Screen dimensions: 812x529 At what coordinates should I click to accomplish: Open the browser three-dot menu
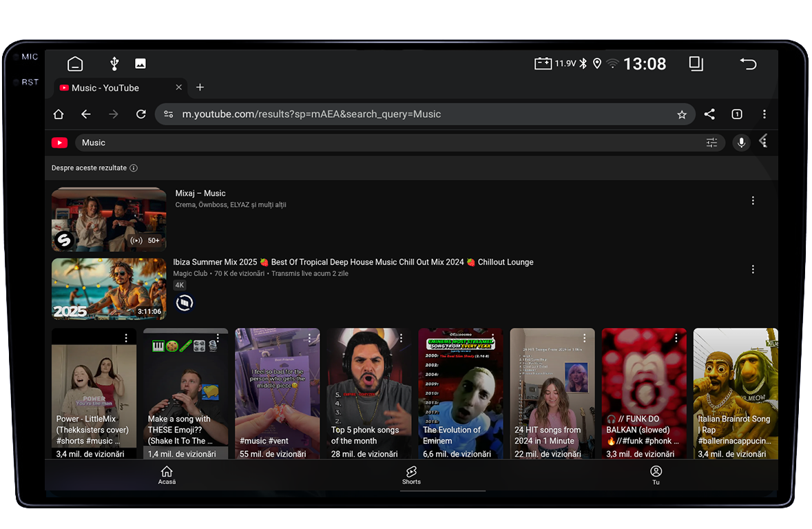[764, 114]
